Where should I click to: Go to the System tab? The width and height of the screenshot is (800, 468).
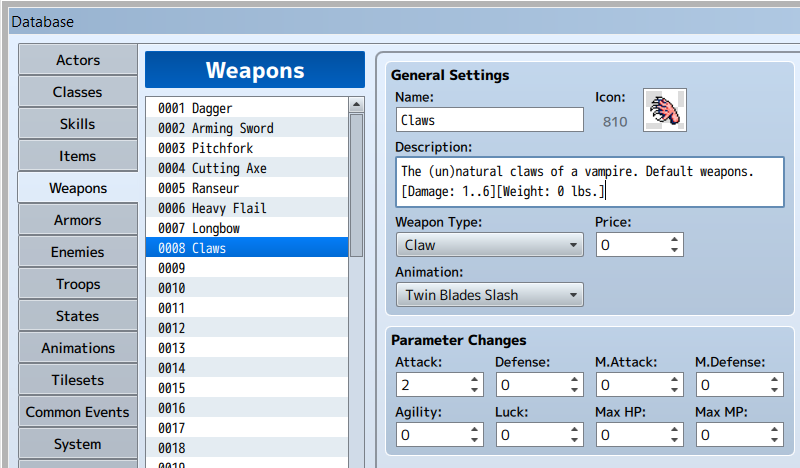(x=78, y=444)
